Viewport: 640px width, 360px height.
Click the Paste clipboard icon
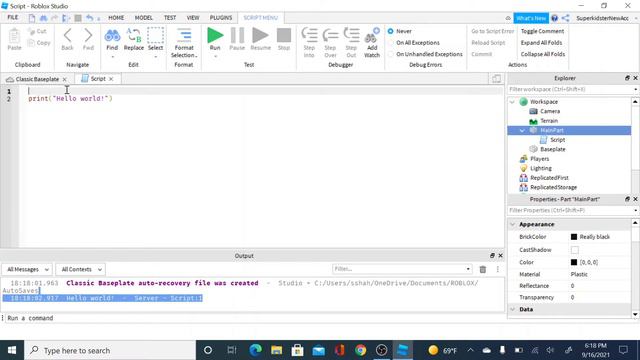[14, 36]
